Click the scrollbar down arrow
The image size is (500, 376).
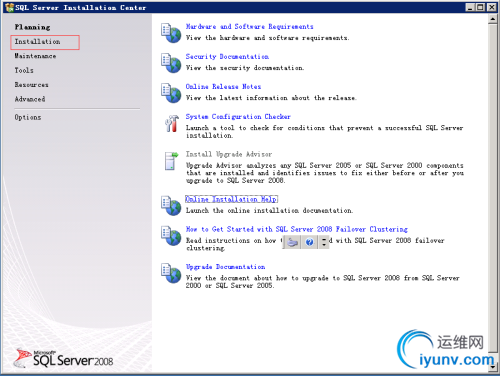pyautogui.click(x=493, y=367)
